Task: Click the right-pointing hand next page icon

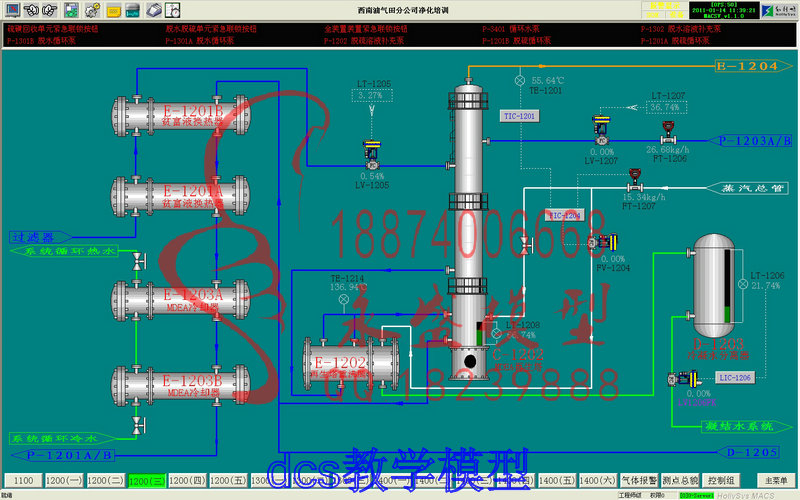Action: tap(50, 10)
